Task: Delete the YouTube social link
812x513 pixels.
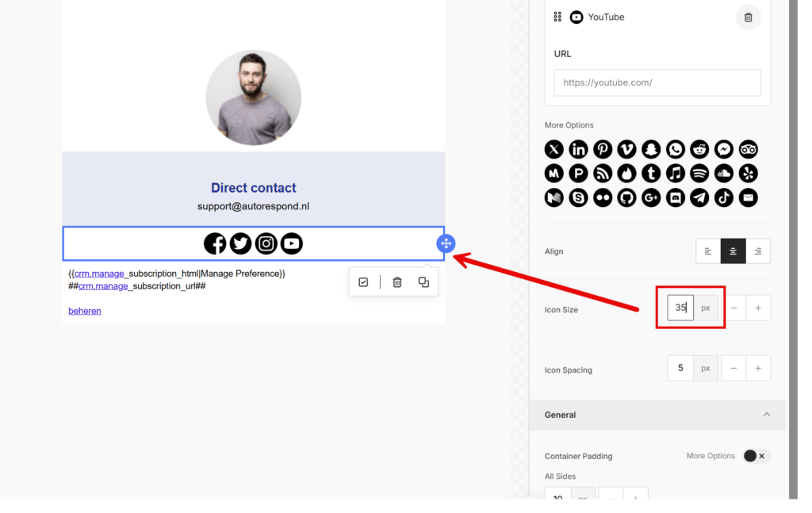Action: point(748,17)
